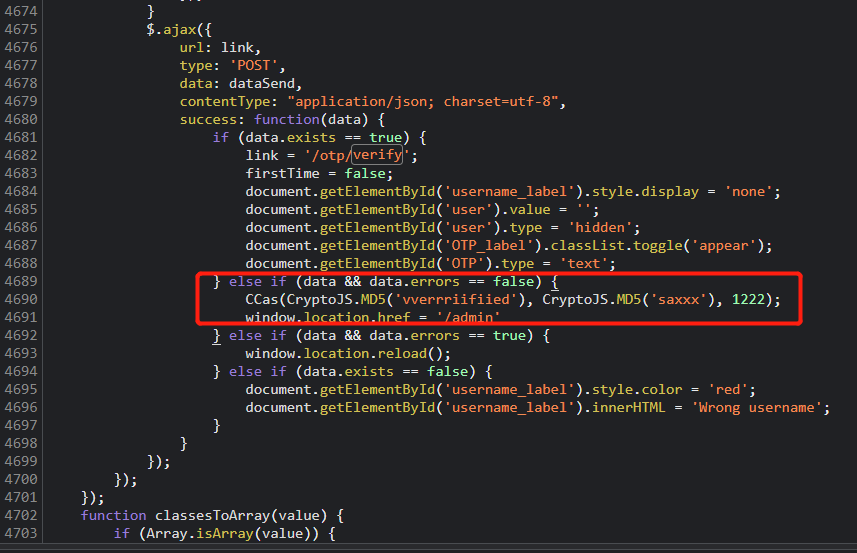Screen dimensions: 857x553
Task: Click 'username_label' on line 4684
Action: point(509,192)
